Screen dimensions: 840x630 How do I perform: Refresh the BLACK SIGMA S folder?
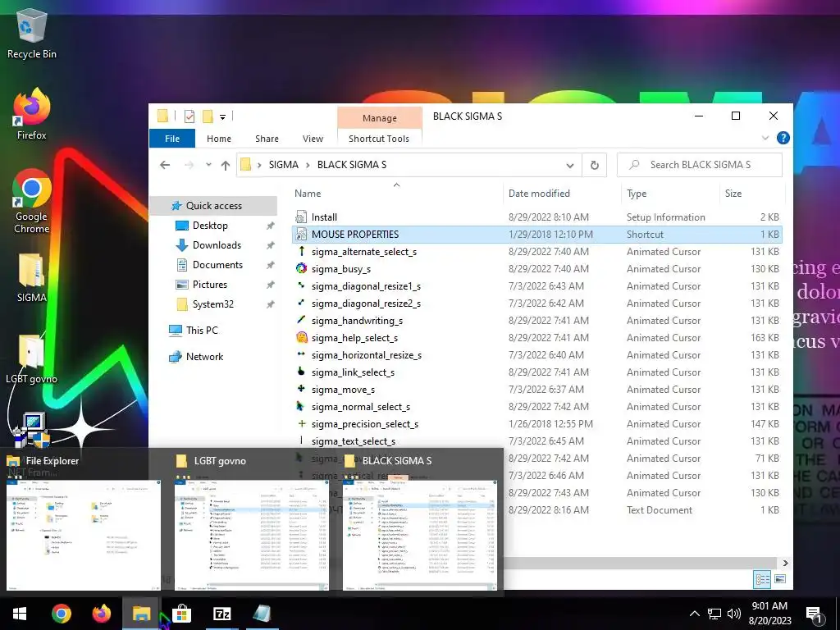click(x=595, y=165)
